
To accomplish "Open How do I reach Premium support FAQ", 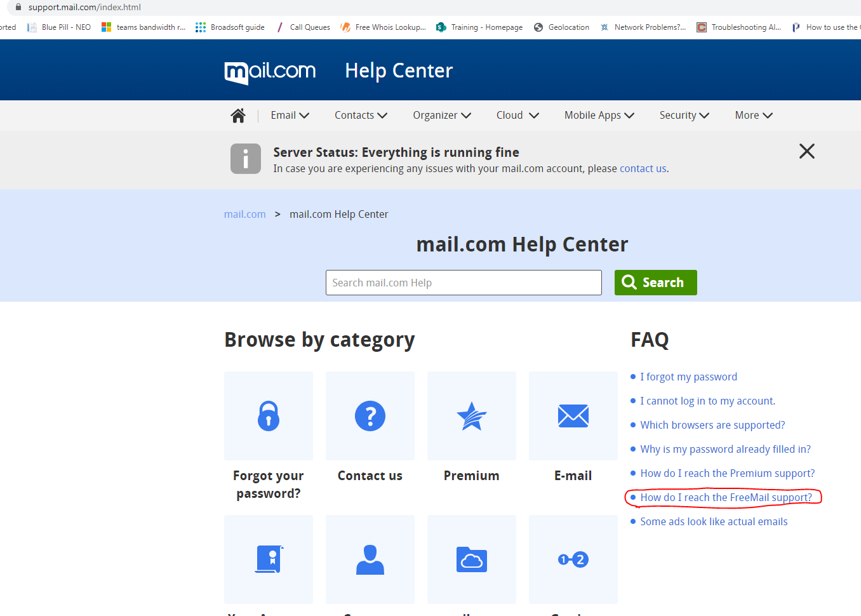I will [x=727, y=474].
